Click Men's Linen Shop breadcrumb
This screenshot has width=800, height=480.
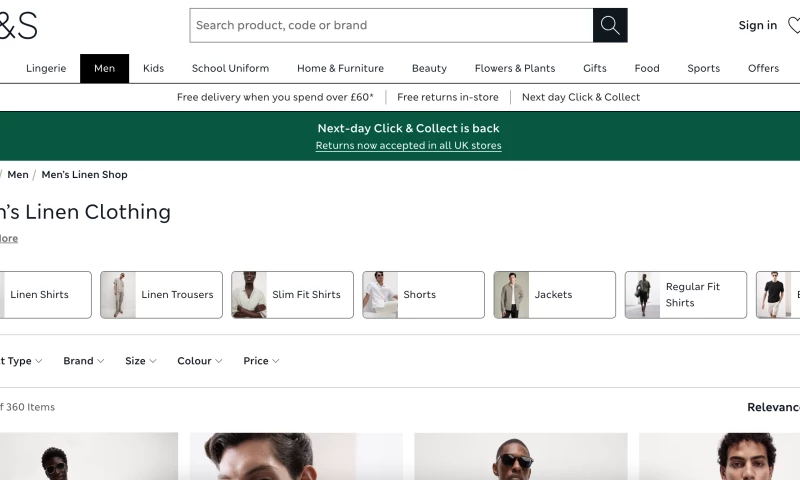click(x=84, y=174)
